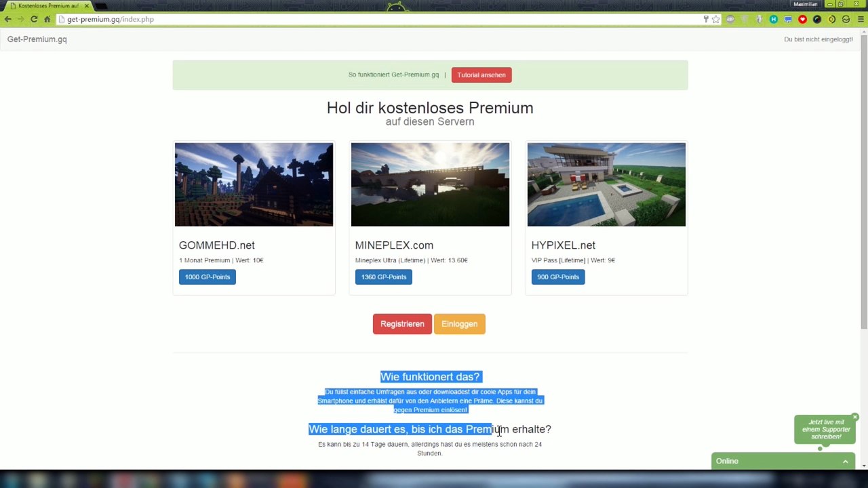868x488 pixels.
Task: Click the red Registrieren button
Action: (x=402, y=324)
